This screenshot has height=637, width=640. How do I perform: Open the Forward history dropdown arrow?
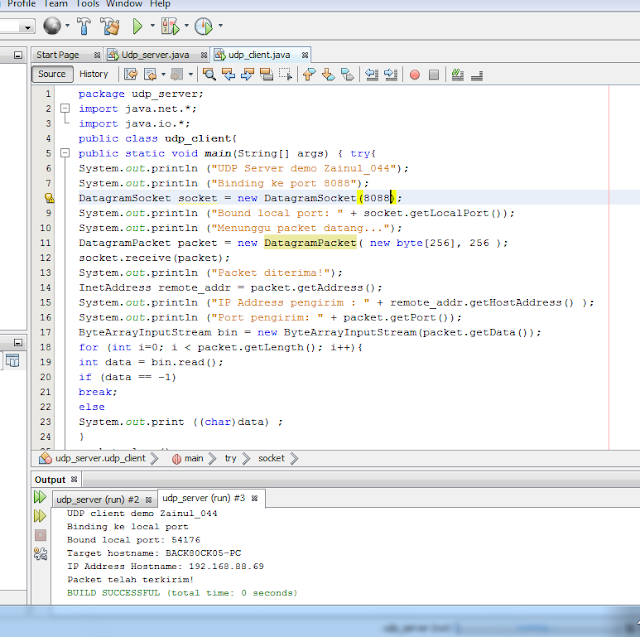point(191,74)
